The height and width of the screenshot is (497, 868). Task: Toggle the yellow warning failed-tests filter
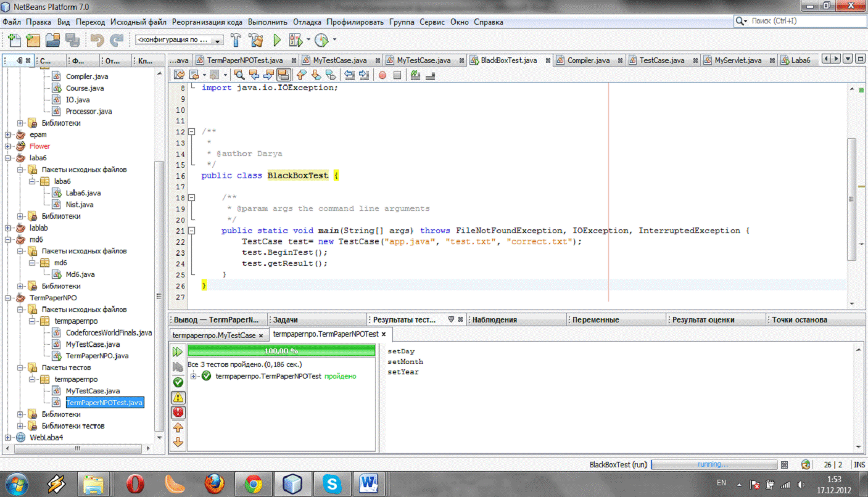click(178, 398)
